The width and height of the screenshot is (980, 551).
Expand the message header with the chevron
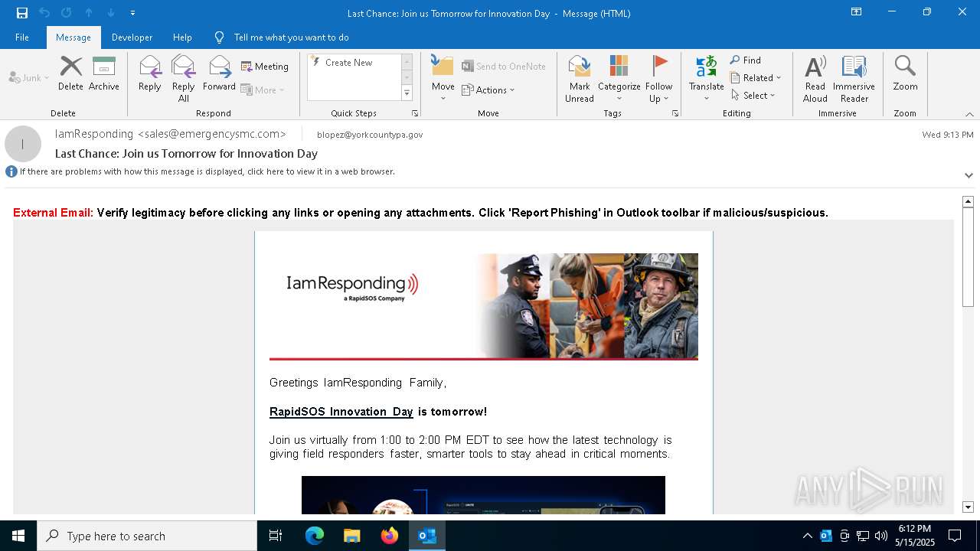coord(969,175)
